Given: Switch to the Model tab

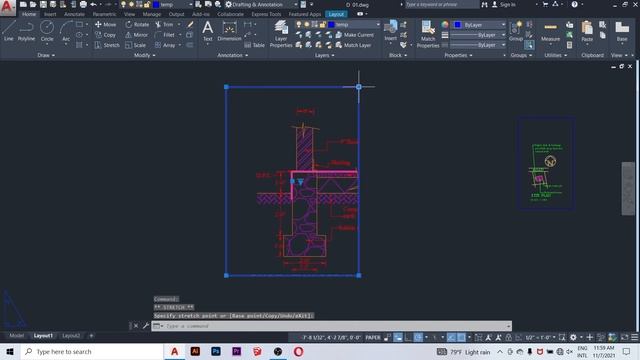Looking at the screenshot, I should 16,336.
